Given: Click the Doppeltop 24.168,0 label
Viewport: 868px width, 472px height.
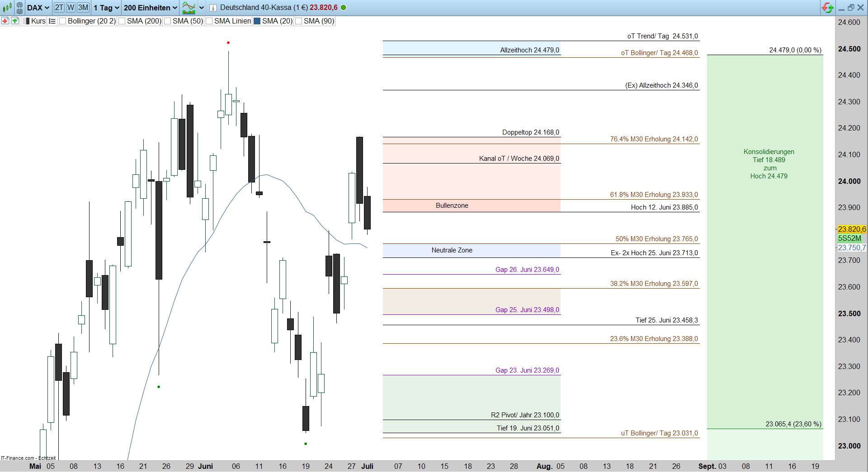Looking at the screenshot, I should [530, 132].
